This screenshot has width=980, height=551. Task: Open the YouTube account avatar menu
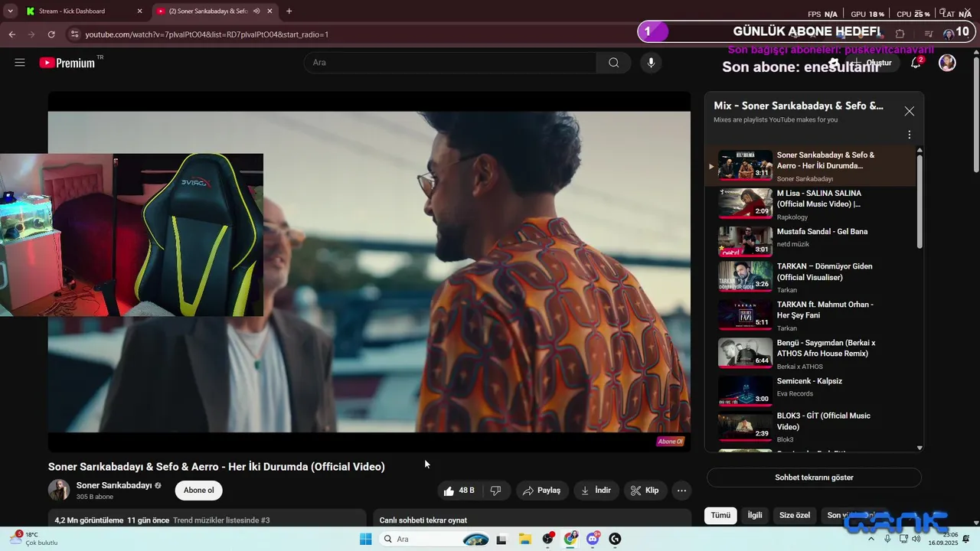(947, 63)
